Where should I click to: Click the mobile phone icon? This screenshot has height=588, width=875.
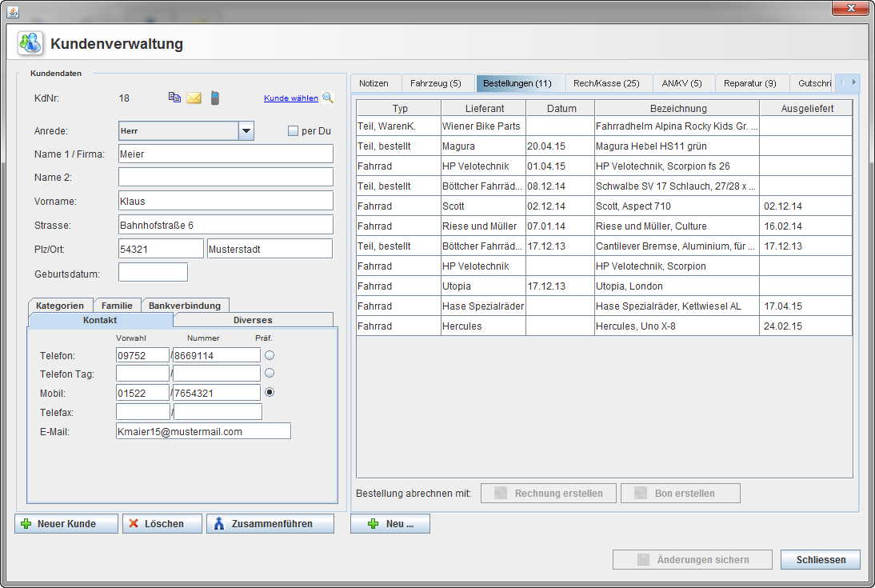click(x=214, y=98)
